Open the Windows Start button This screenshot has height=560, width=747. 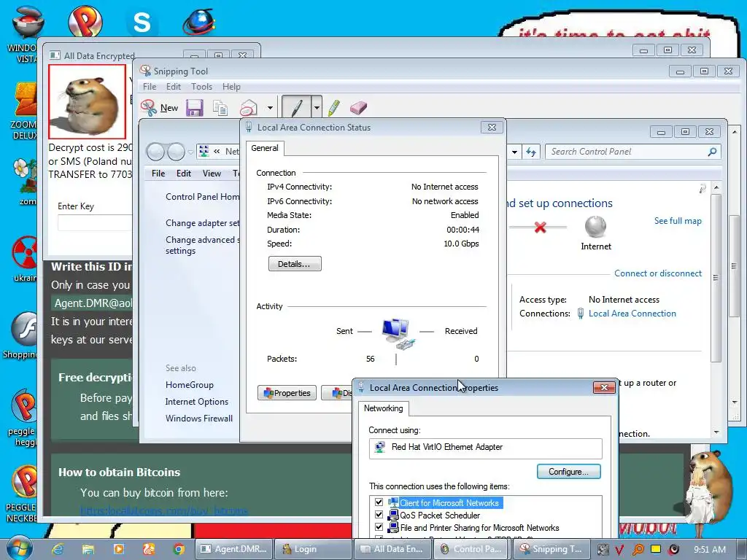[x=20, y=548]
